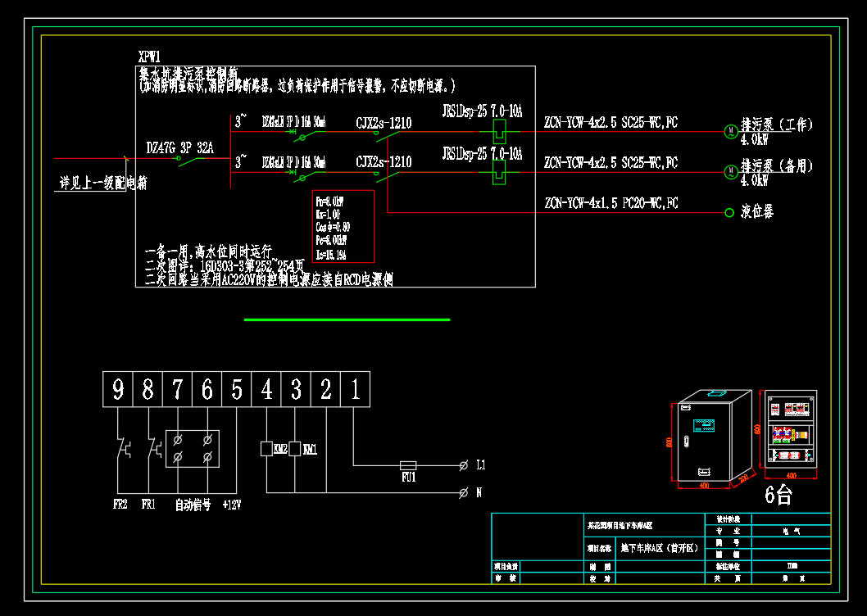Select the 一备一用,高水位同时运行 note

208,252
